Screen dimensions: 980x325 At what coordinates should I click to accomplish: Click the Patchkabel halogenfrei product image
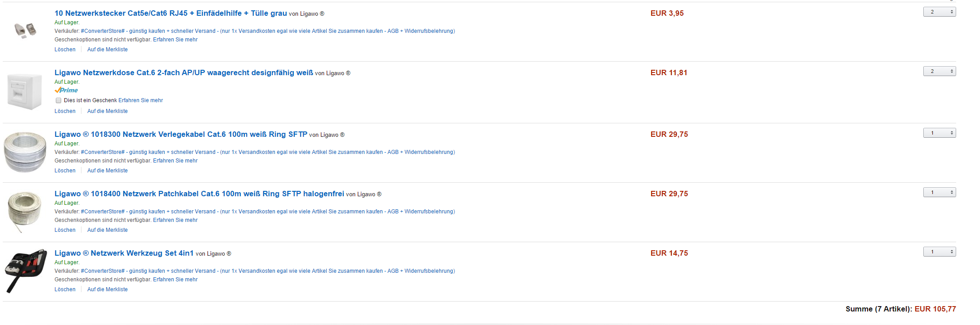click(25, 212)
